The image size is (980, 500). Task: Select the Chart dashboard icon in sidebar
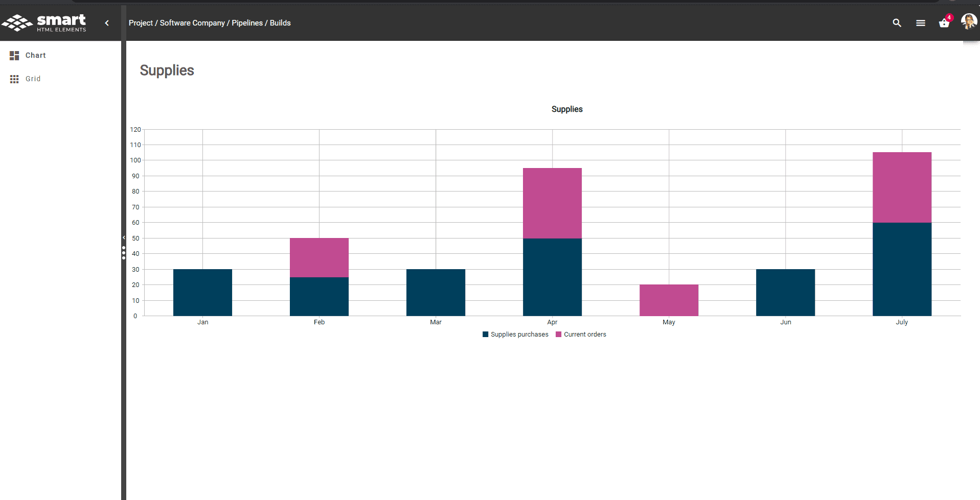14,55
